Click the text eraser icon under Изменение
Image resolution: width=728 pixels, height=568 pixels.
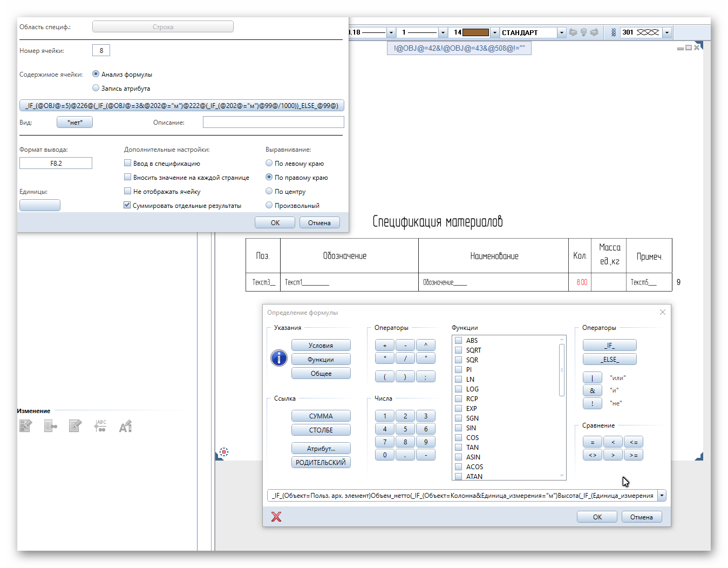coord(125,426)
